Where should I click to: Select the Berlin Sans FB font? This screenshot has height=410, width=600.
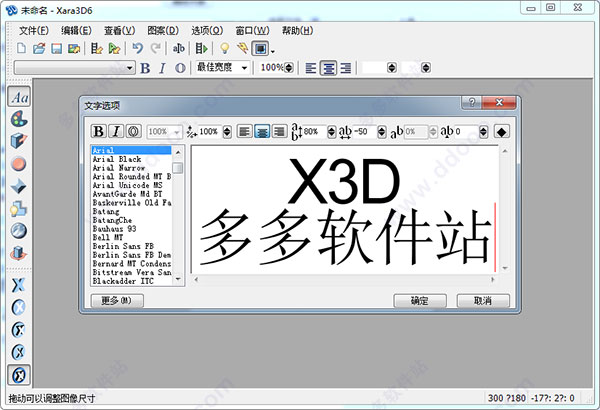point(131,246)
